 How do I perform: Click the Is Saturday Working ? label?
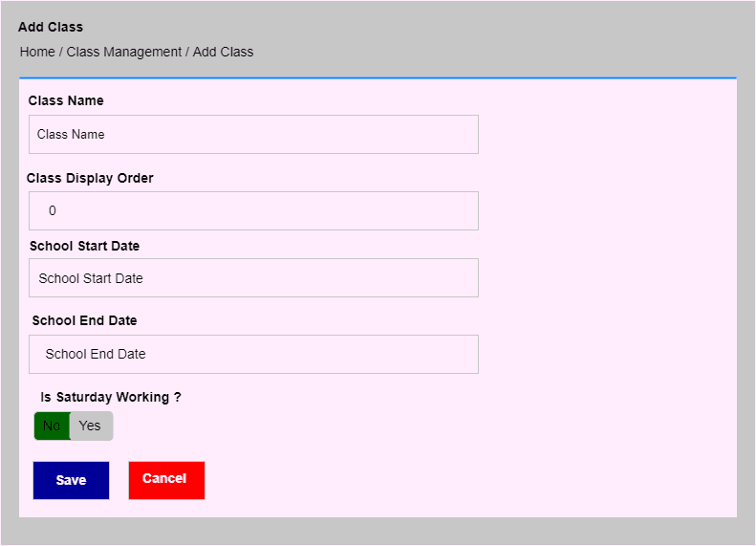111,398
